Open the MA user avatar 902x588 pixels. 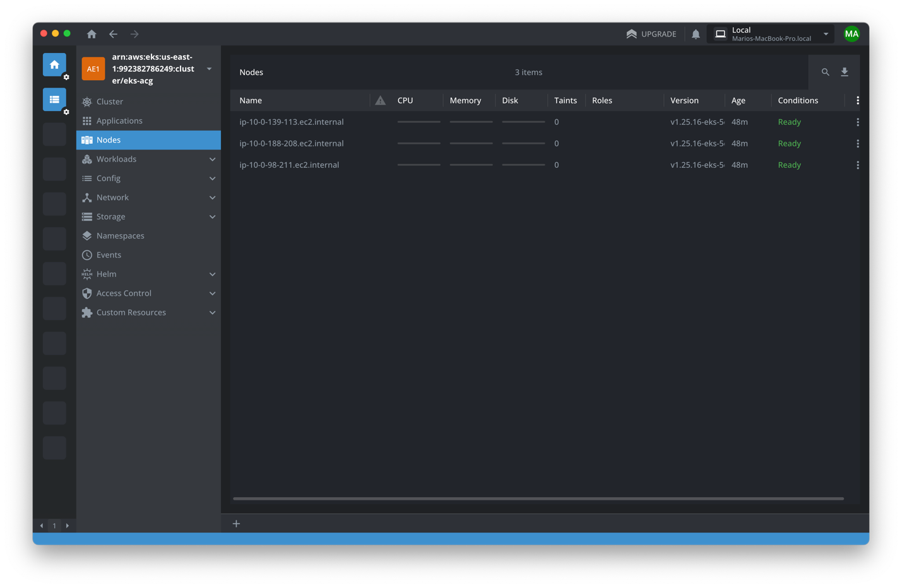click(x=852, y=34)
